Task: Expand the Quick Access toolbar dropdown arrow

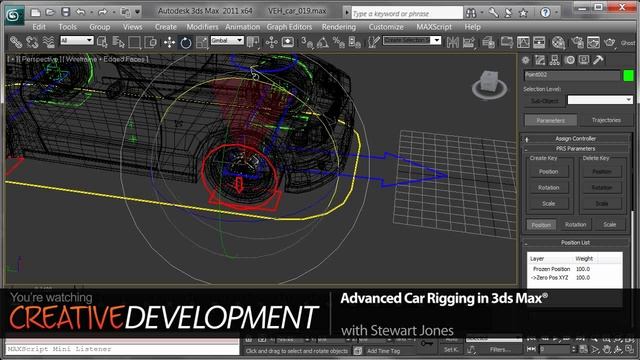Action: (138, 12)
